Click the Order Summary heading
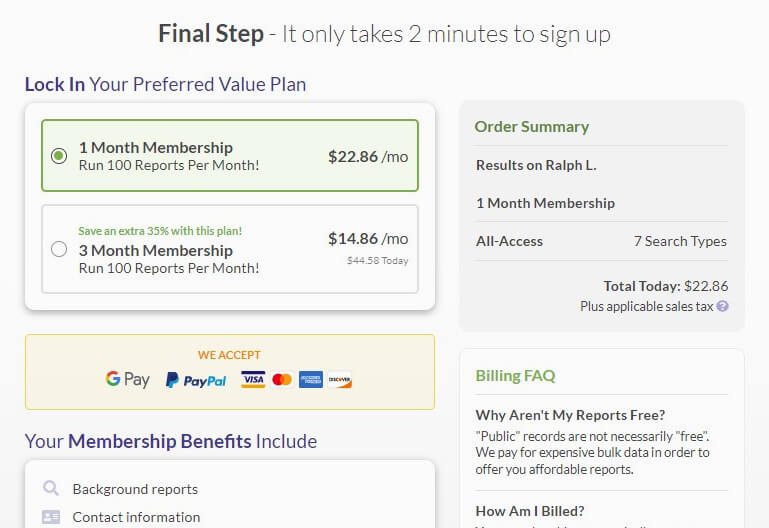Image resolution: width=769 pixels, height=528 pixels. tap(532, 126)
